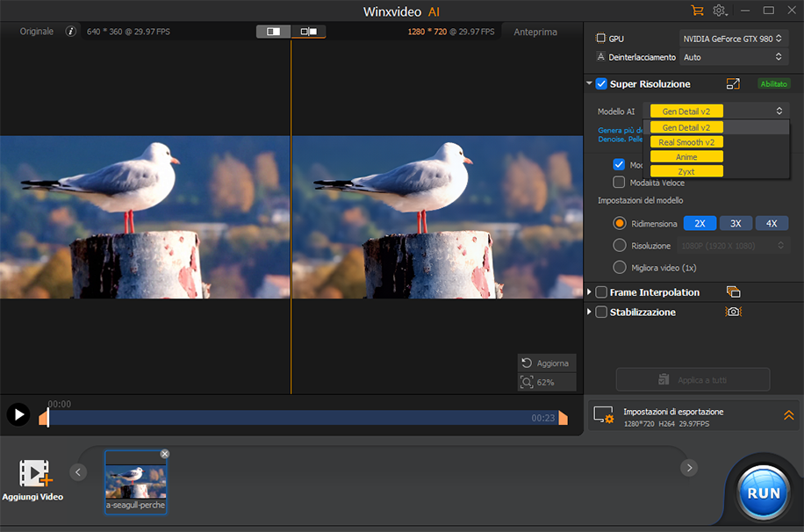Click the middle of the timeline bar
The image size is (804, 532).
coord(304,418)
